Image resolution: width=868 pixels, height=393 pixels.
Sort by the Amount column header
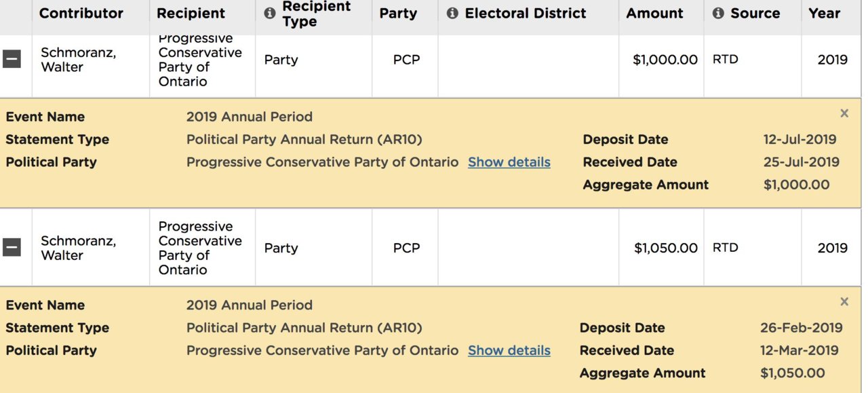[x=654, y=14]
